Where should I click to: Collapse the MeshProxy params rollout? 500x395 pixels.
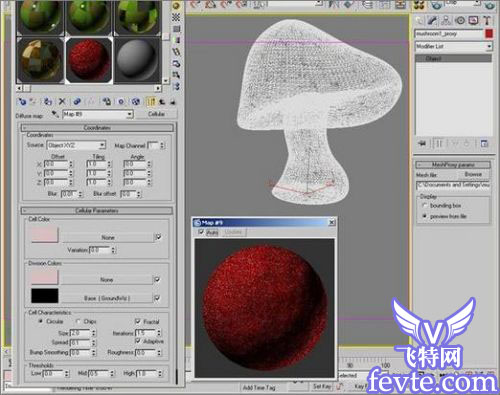point(453,165)
